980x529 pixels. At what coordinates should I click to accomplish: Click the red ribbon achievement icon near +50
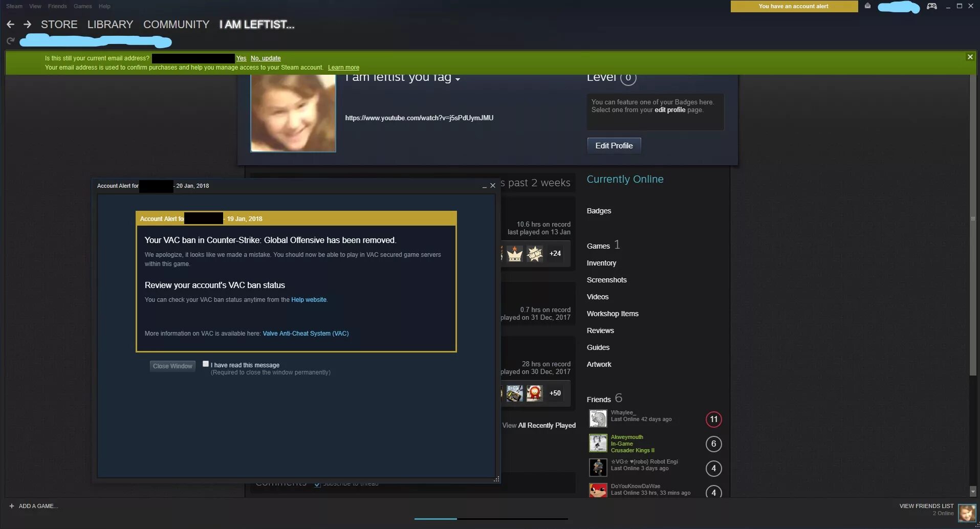pos(535,393)
